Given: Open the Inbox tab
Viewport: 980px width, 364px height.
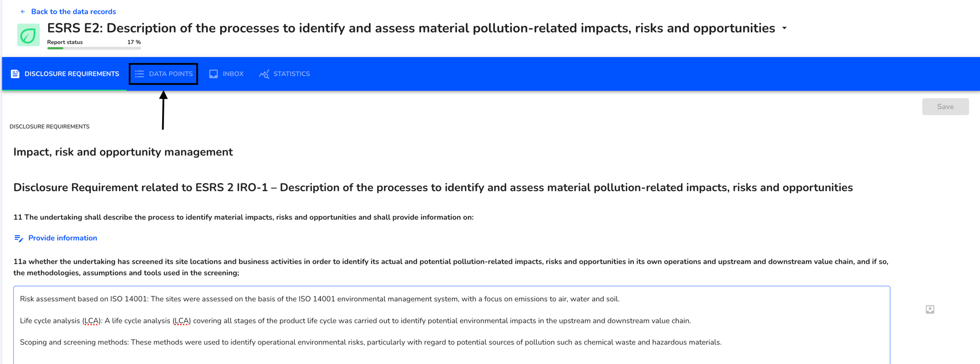Looking at the screenshot, I should 226,74.
